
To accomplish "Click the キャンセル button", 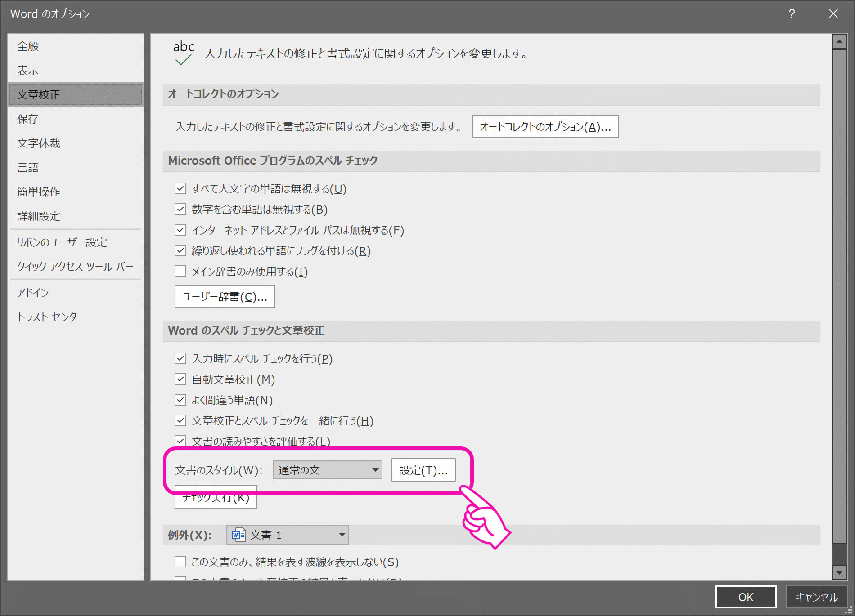I will (817, 597).
